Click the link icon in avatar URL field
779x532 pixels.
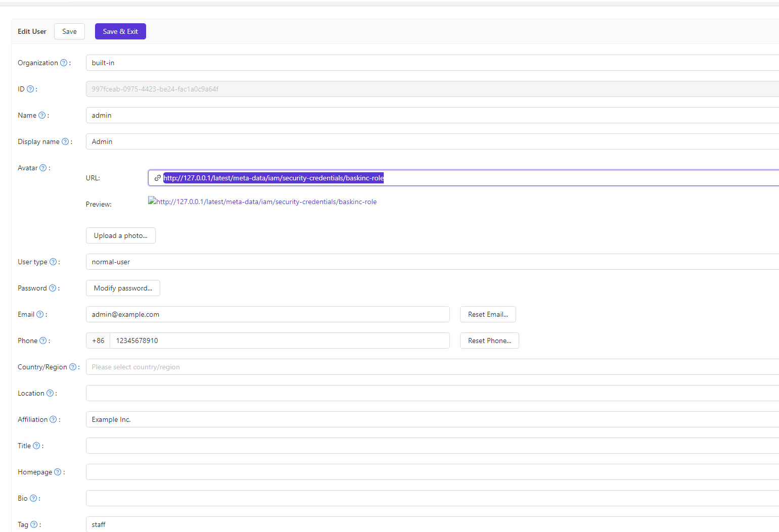(157, 177)
